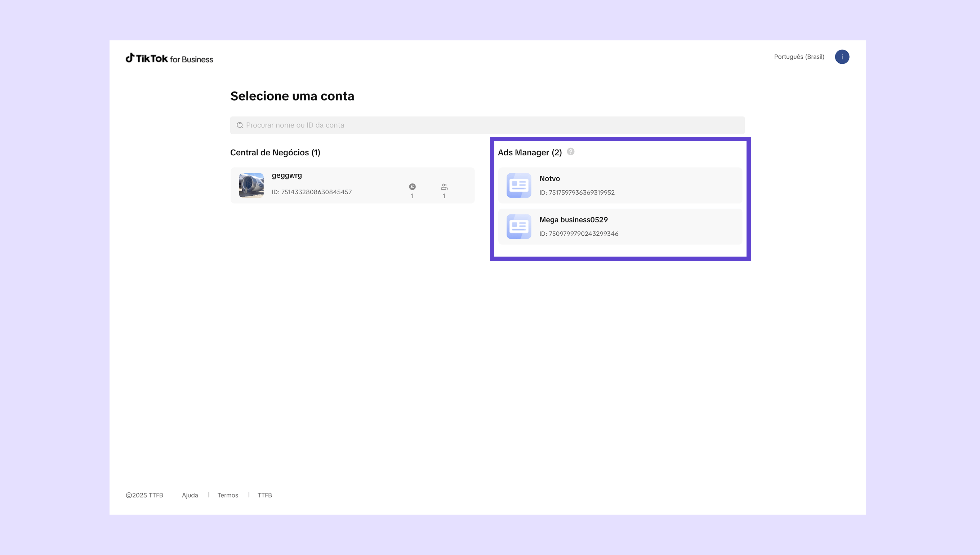Click the TikTok for Business logo
Viewport: 980px width, 555px height.
click(x=169, y=58)
